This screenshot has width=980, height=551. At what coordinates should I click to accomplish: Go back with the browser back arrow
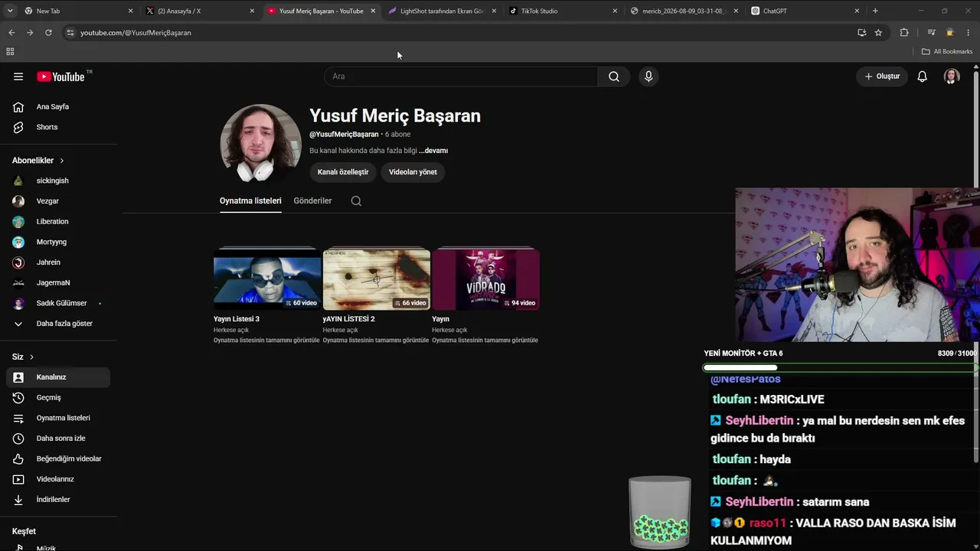[11, 33]
